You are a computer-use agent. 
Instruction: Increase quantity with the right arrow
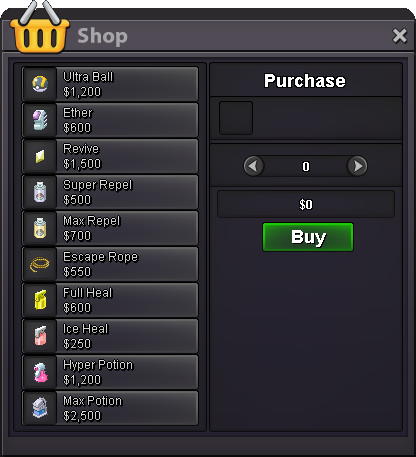click(357, 166)
